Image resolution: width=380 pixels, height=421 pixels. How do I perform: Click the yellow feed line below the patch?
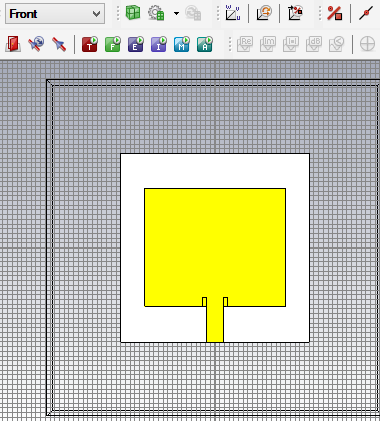pyautogui.click(x=215, y=322)
